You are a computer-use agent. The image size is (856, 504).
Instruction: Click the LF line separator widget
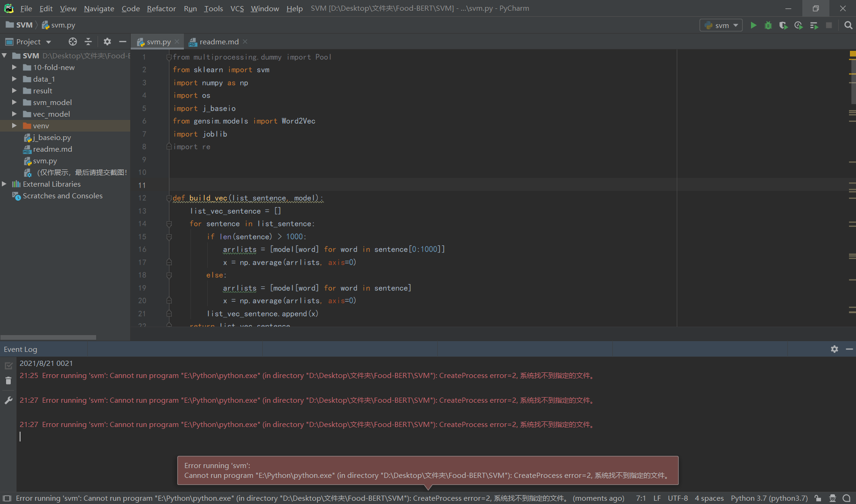(657, 498)
